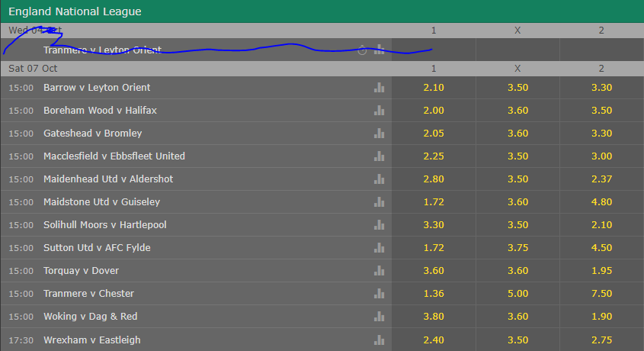Select Wrexham home win odds 2.40

pos(434,340)
